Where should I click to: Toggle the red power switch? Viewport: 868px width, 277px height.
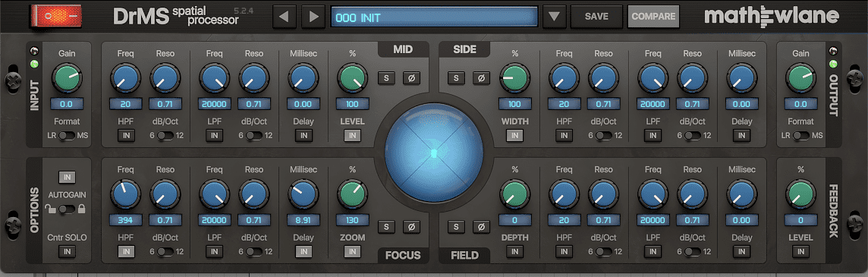click(55, 16)
